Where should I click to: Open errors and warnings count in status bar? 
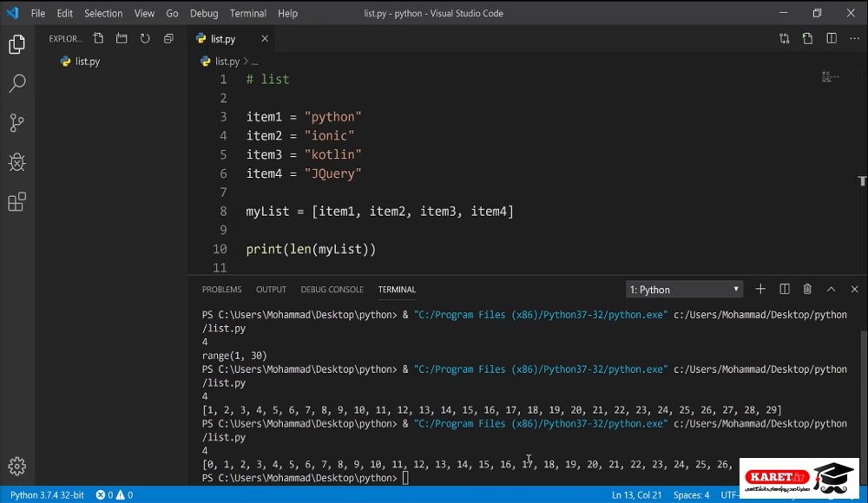click(x=114, y=494)
